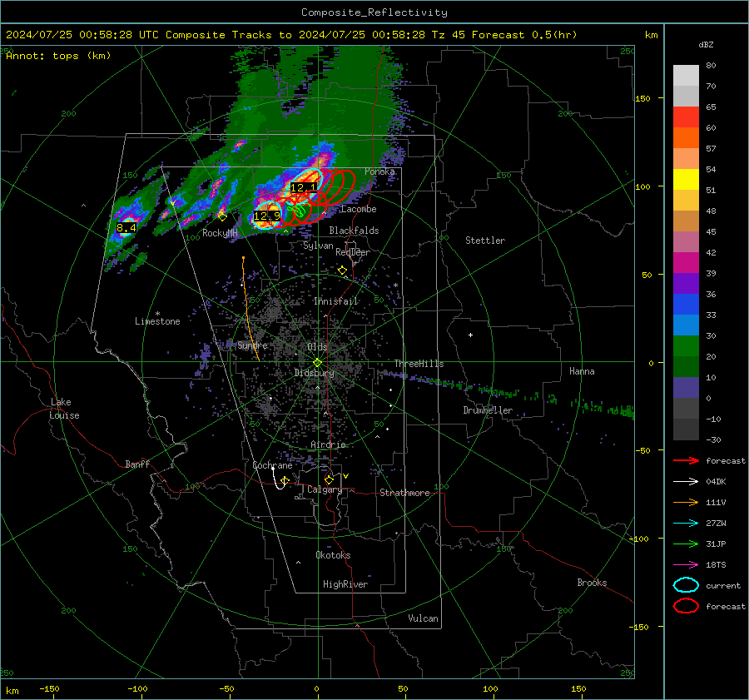
Task: Pick the red 60-65 dBZ color swatch
Action: [x=686, y=117]
